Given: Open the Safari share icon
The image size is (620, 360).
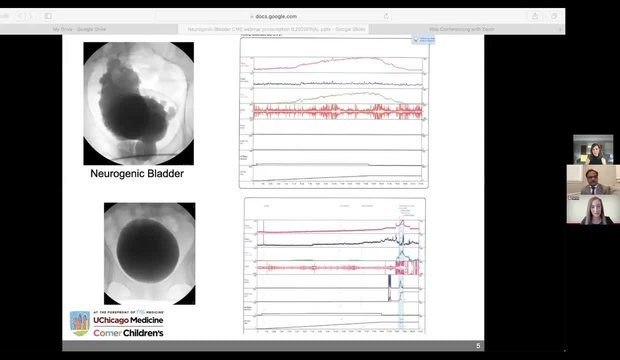Looking at the screenshot, I should pyautogui.click(x=535, y=16).
